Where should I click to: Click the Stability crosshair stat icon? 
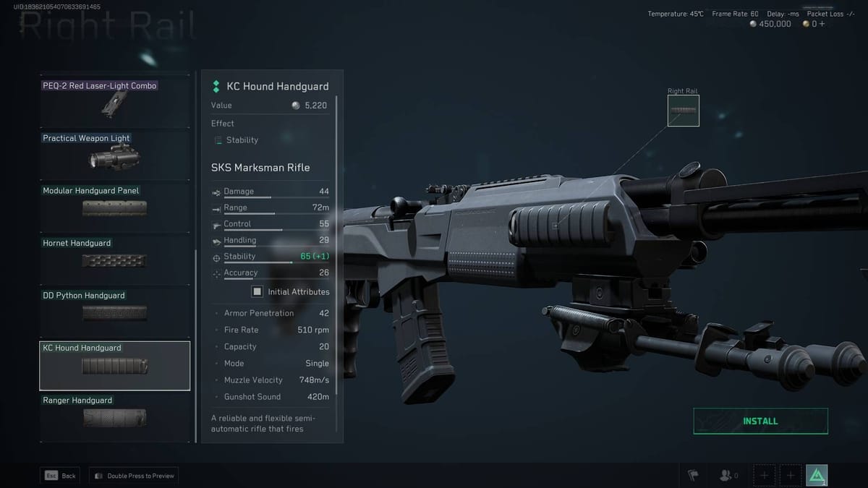click(x=216, y=256)
